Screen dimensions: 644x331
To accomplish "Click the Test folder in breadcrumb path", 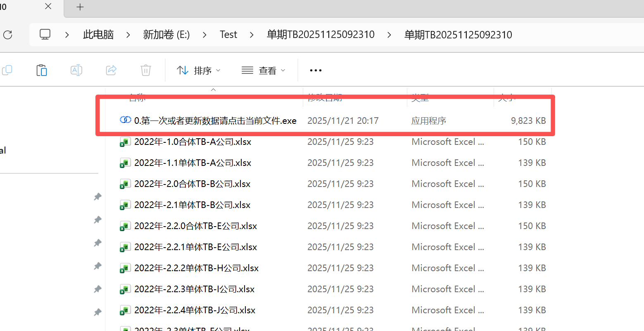I will coord(228,35).
